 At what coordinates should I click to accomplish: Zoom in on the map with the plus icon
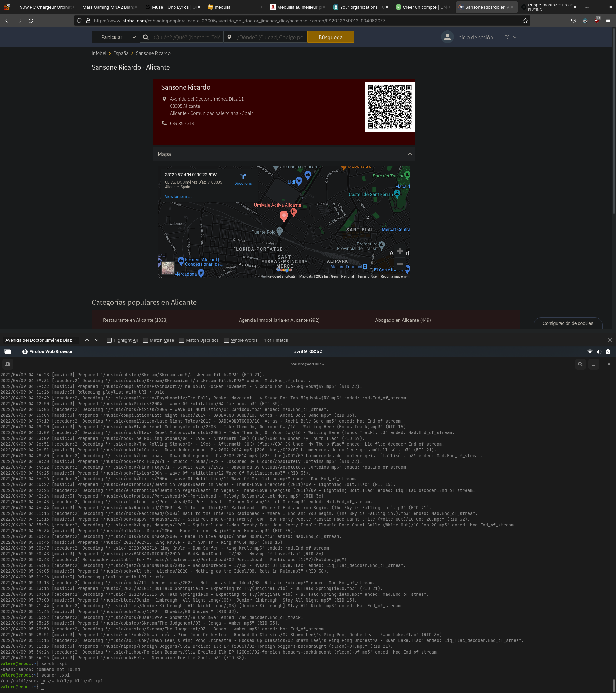[400, 251]
